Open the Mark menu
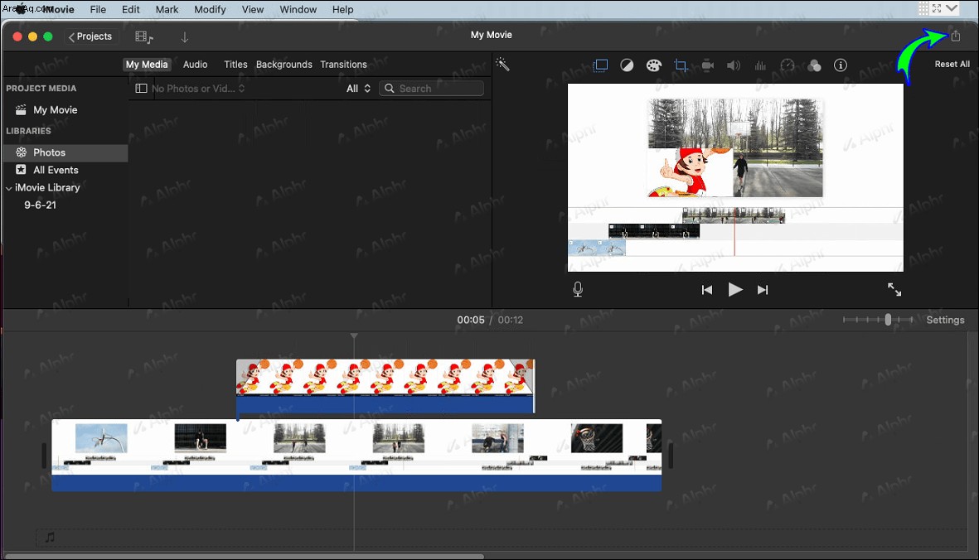Image resolution: width=979 pixels, height=560 pixels. coord(167,9)
